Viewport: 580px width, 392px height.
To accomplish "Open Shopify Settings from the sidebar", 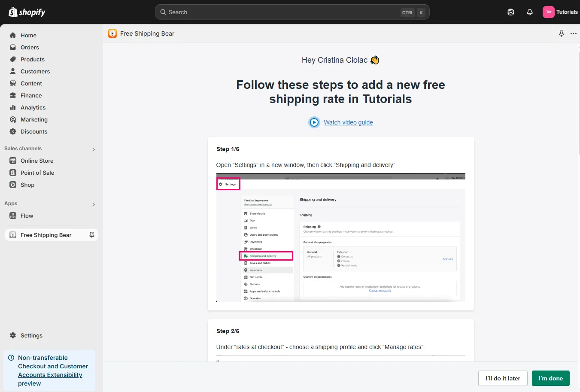I will pyautogui.click(x=30, y=335).
